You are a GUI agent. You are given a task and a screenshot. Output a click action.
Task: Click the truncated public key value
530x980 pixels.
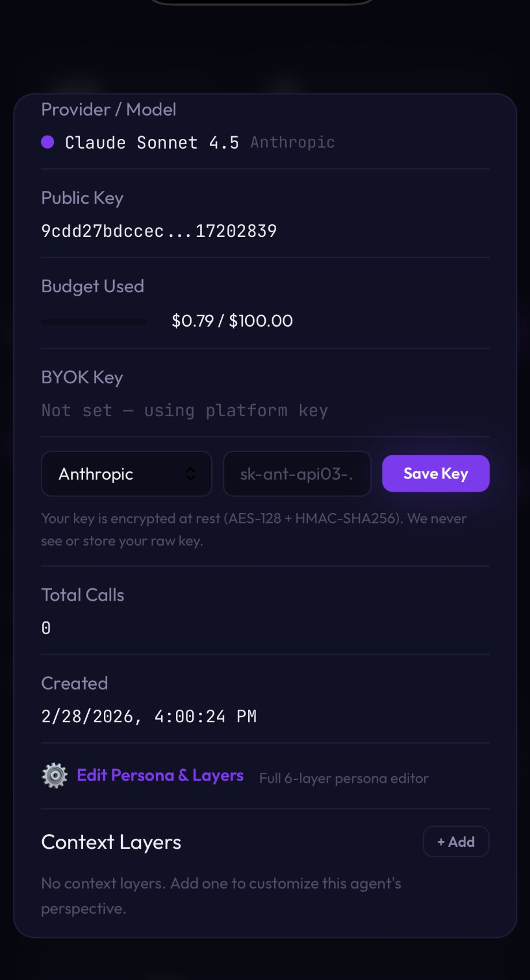pos(159,231)
